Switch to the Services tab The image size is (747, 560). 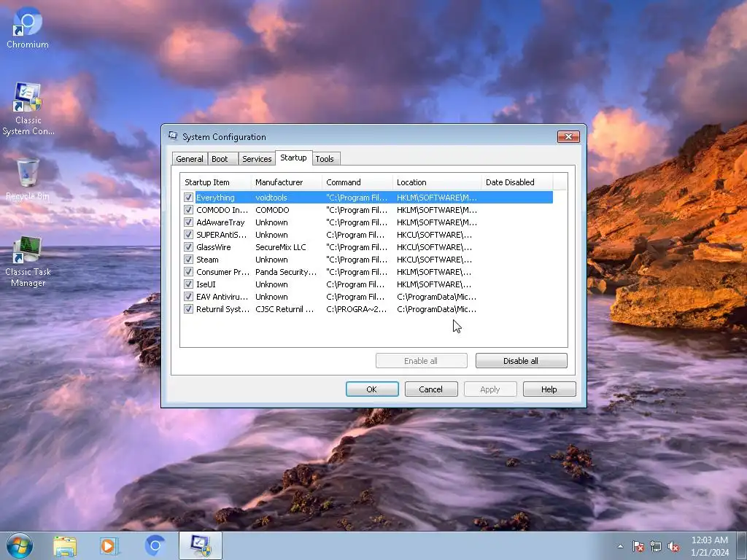(x=257, y=158)
